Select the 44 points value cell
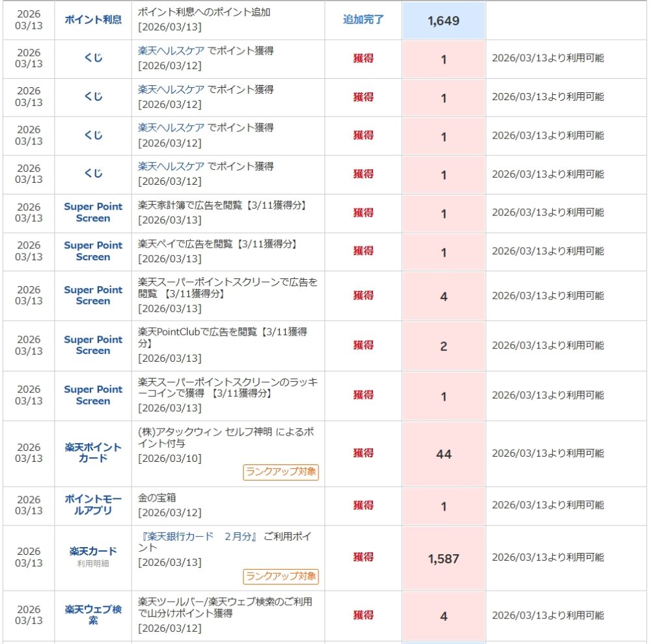This screenshot has height=644, width=651. pyautogui.click(x=443, y=454)
